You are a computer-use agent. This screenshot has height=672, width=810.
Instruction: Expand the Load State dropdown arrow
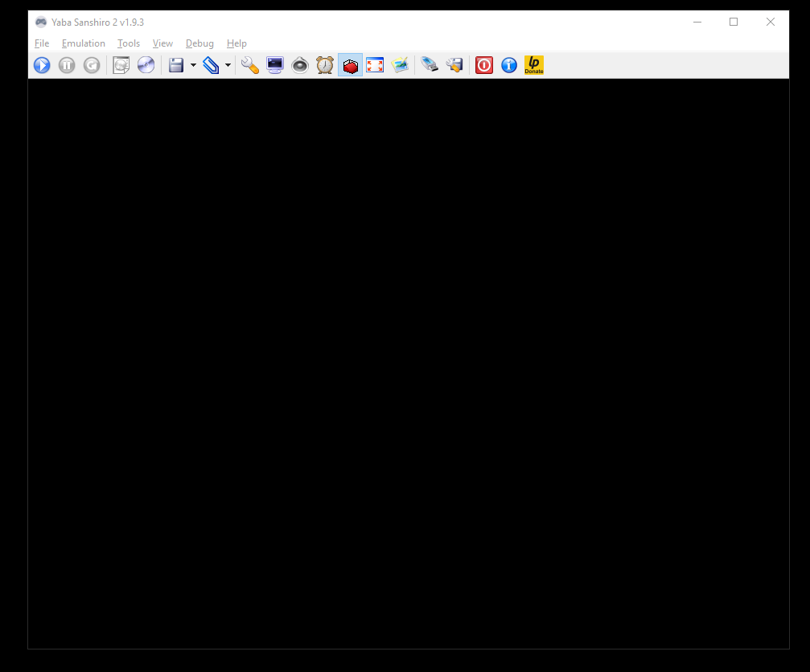click(x=228, y=65)
